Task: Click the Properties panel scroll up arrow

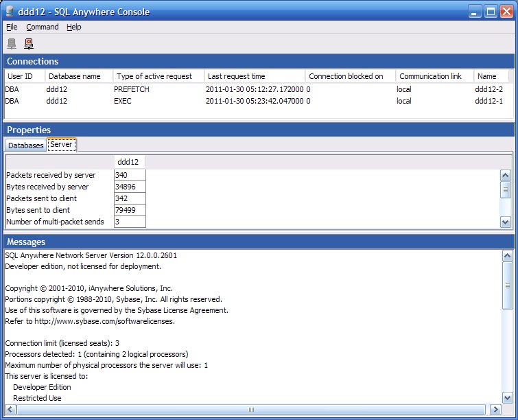Action: click(x=506, y=175)
